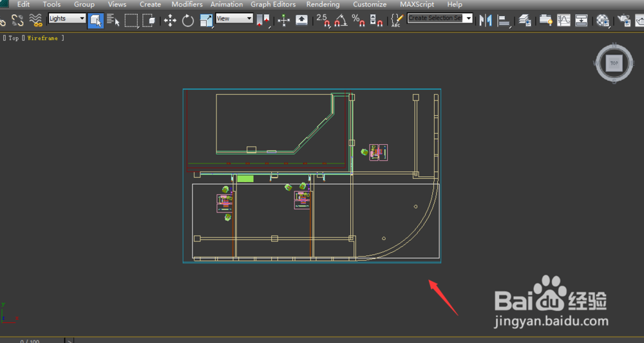The height and width of the screenshot is (343, 644).
Task: Activate the Select and Rotate tool
Action: 187,20
